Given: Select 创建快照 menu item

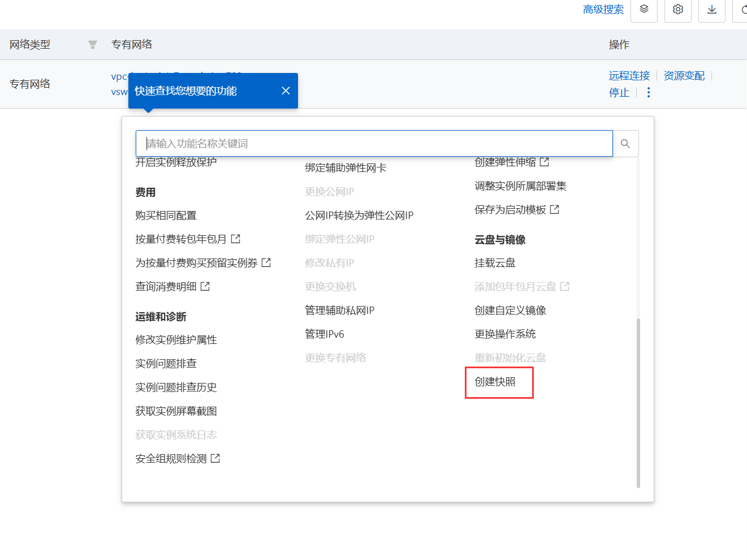Looking at the screenshot, I should click(x=495, y=382).
